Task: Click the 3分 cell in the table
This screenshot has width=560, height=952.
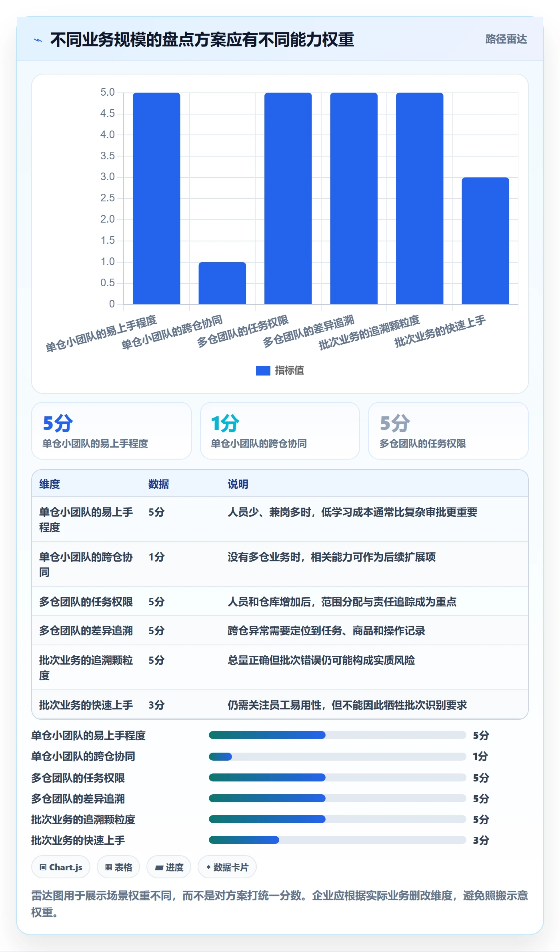Action: coord(157,705)
